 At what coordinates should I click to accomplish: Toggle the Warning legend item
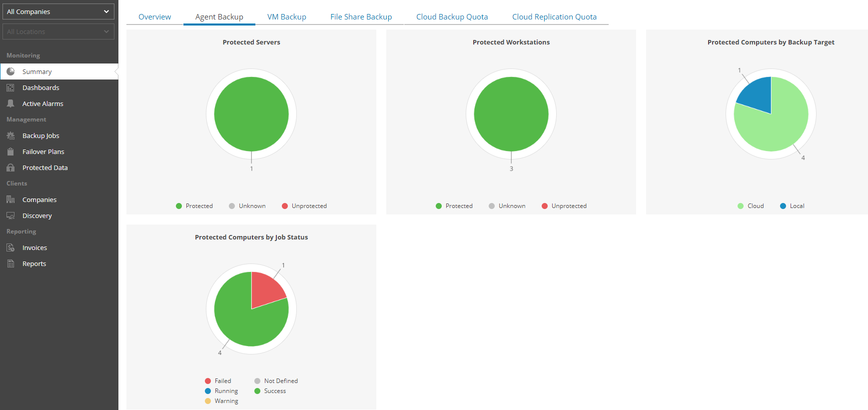[x=221, y=401]
